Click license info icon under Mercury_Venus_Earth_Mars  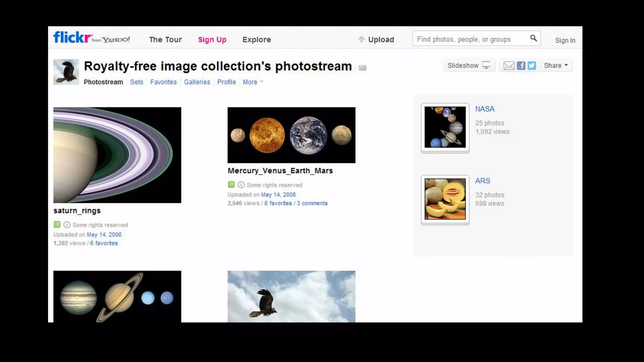point(241,185)
